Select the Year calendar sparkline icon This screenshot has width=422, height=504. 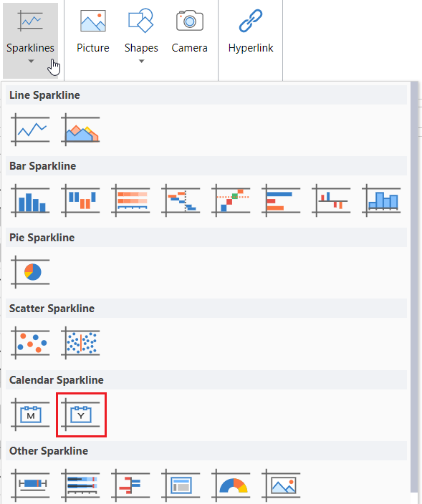(81, 415)
